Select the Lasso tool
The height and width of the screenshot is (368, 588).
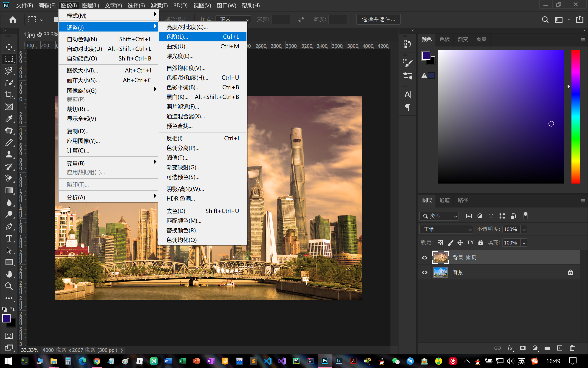tap(9, 71)
